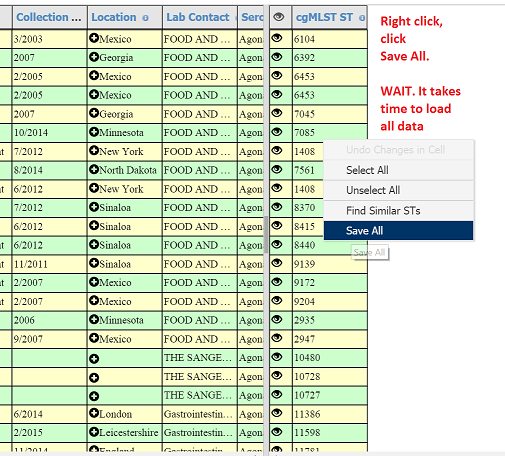
Task: Click the plus icon in the Mexico 9/2007 row
Action: (x=94, y=338)
